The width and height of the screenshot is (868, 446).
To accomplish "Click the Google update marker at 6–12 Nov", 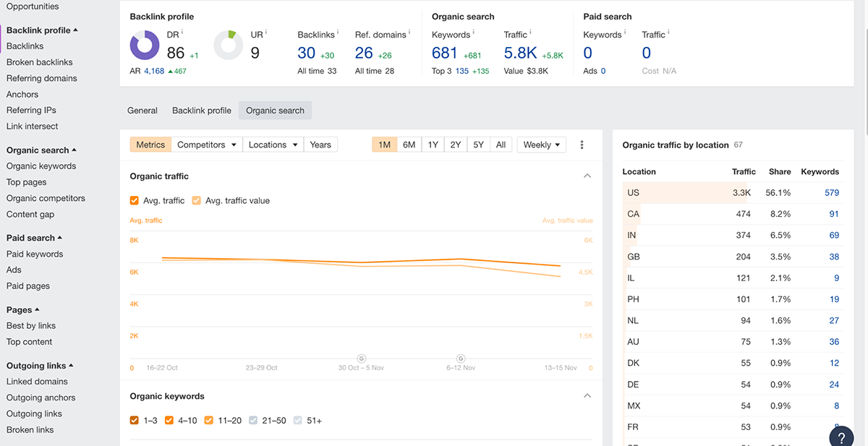I will click(461, 358).
